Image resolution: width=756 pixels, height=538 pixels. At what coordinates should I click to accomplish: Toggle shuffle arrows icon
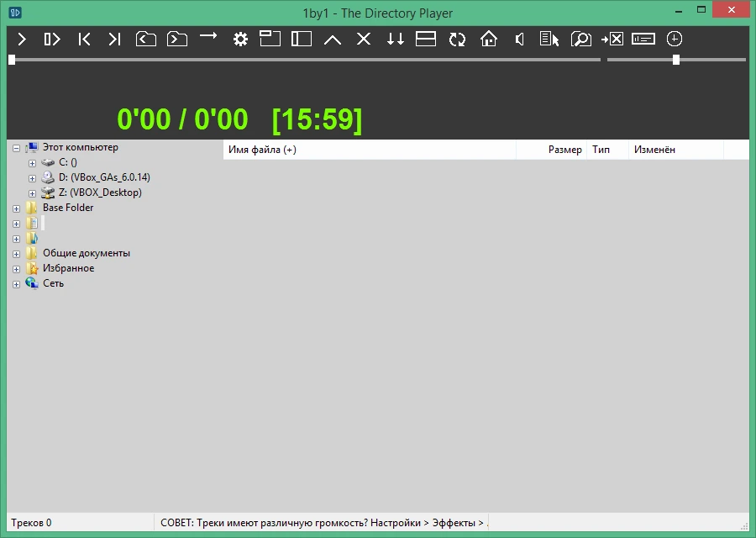(x=396, y=39)
